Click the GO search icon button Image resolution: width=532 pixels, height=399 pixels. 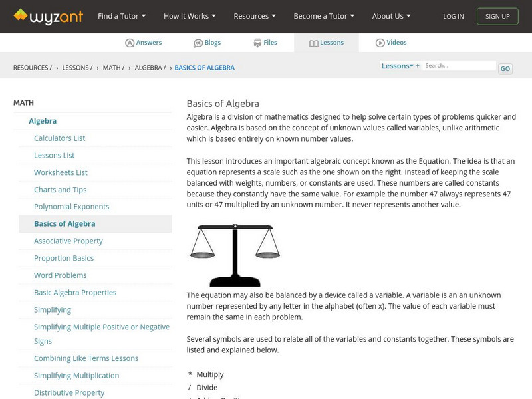pos(505,68)
